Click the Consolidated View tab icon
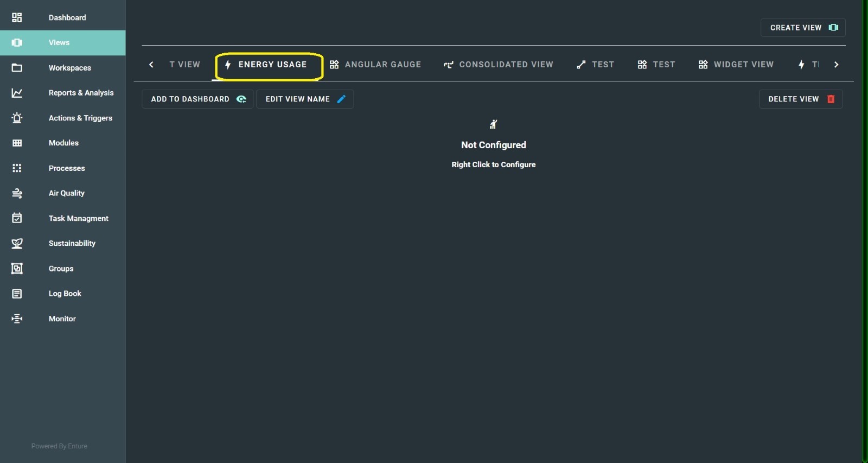The height and width of the screenshot is (463, 868). [x=449, y=65]
